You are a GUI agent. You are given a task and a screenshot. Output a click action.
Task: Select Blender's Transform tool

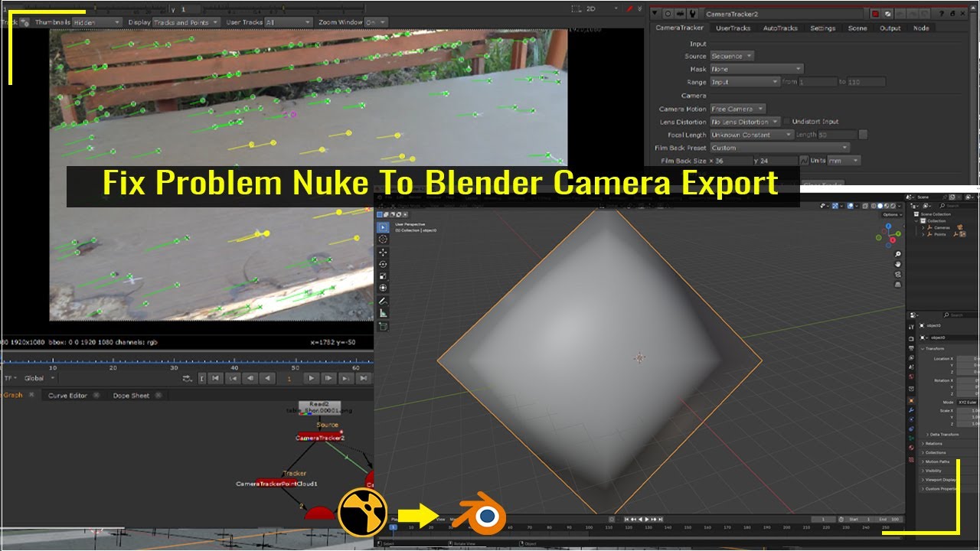click(383, 288)
